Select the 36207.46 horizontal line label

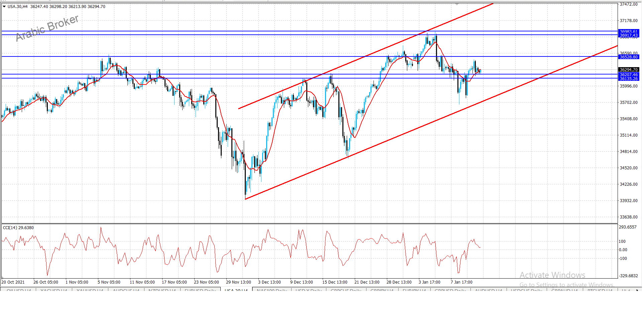point(629,75)
